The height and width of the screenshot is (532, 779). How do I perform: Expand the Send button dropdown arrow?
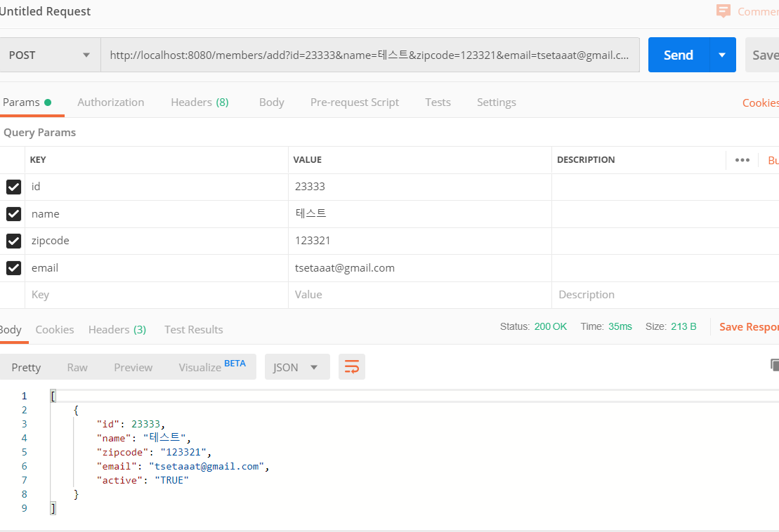[722, 55]
